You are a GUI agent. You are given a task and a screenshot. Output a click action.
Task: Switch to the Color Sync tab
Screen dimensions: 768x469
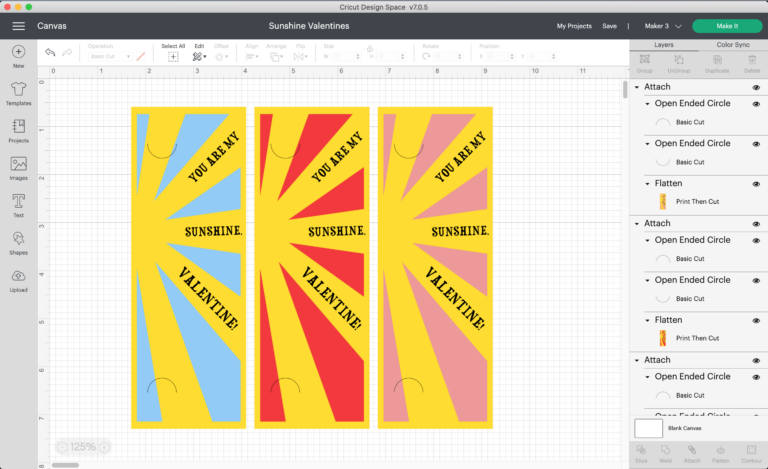[x=733, y=45]
